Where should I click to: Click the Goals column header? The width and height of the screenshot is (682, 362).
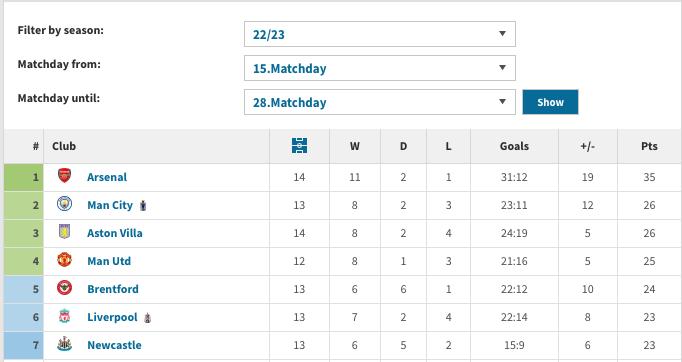pos(514,146)
